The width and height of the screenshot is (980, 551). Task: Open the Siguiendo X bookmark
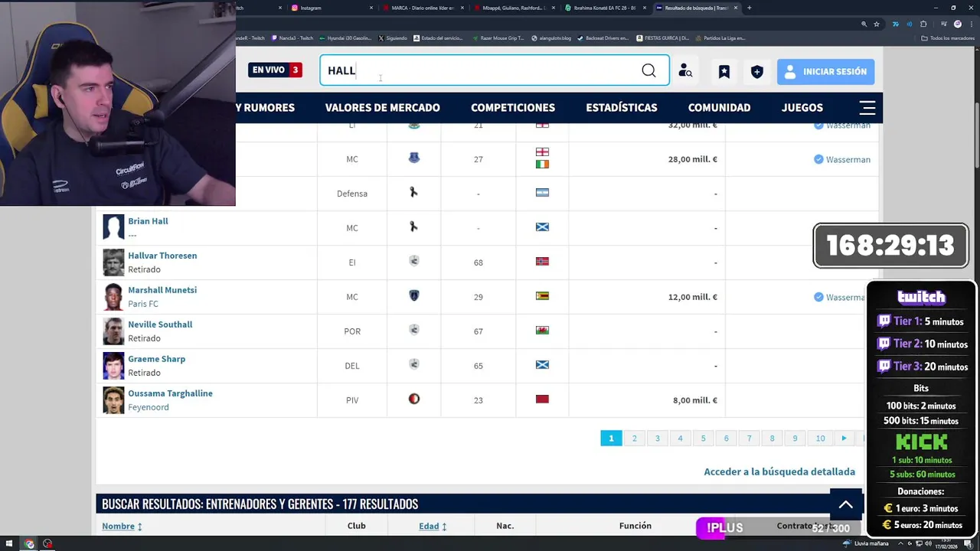(x=393, y=37)
